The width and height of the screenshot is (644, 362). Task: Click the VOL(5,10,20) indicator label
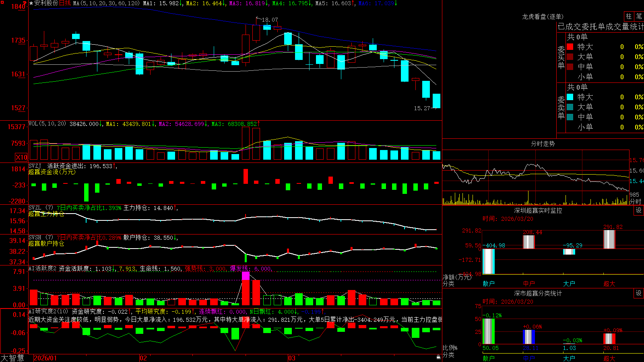(47, 124)
